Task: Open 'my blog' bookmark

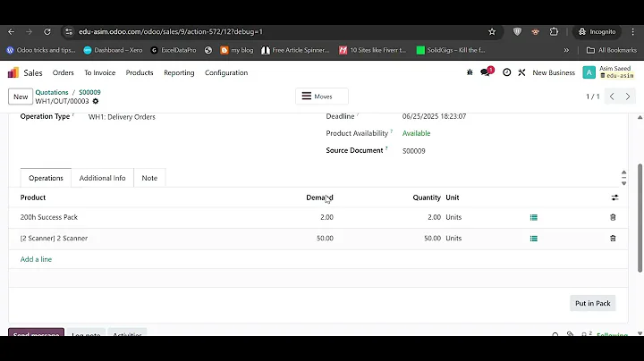Action: coord(237,50)
